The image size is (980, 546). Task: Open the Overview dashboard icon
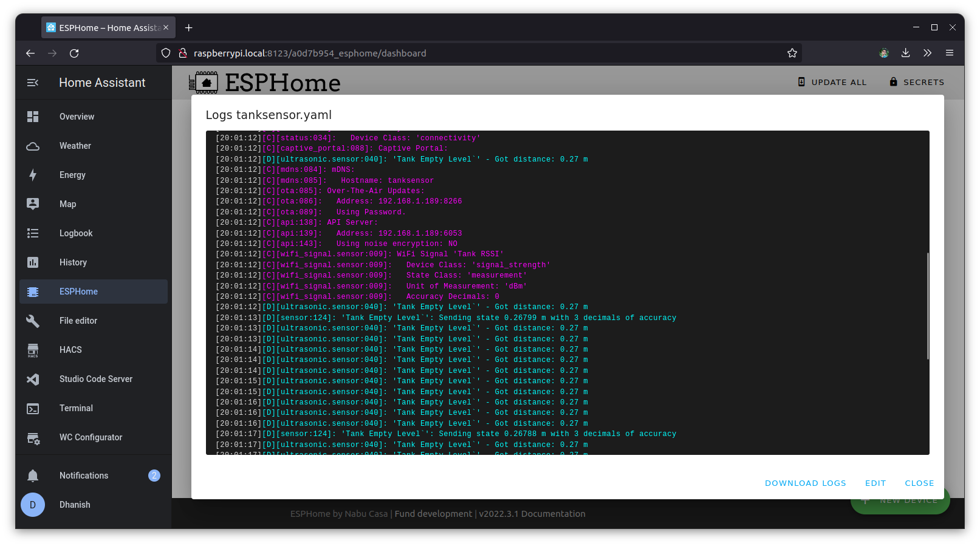tap(33, 117)
